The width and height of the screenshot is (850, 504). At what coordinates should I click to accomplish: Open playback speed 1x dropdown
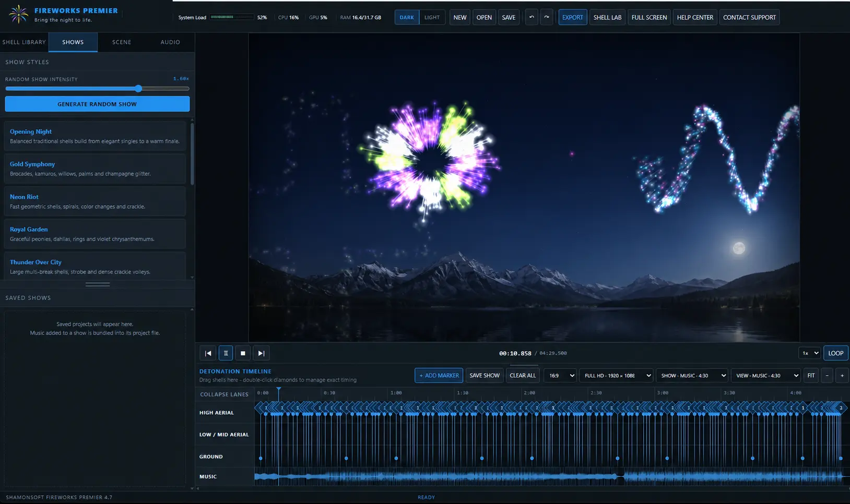click(x=809, y=353)
